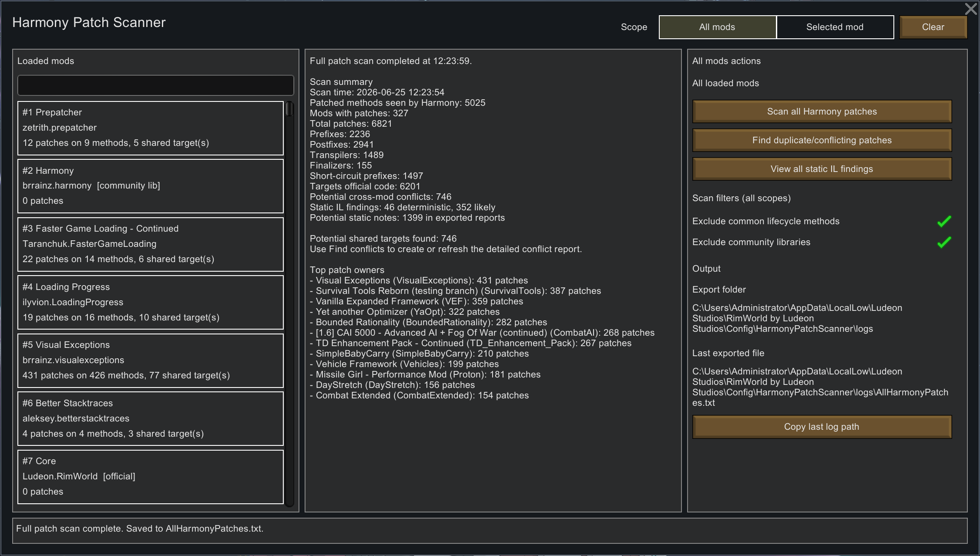The height and width of the screenshot is (556, 980).
Task: Click 'Full patch scan completed at 12:23:59.'
Action: 391,61
